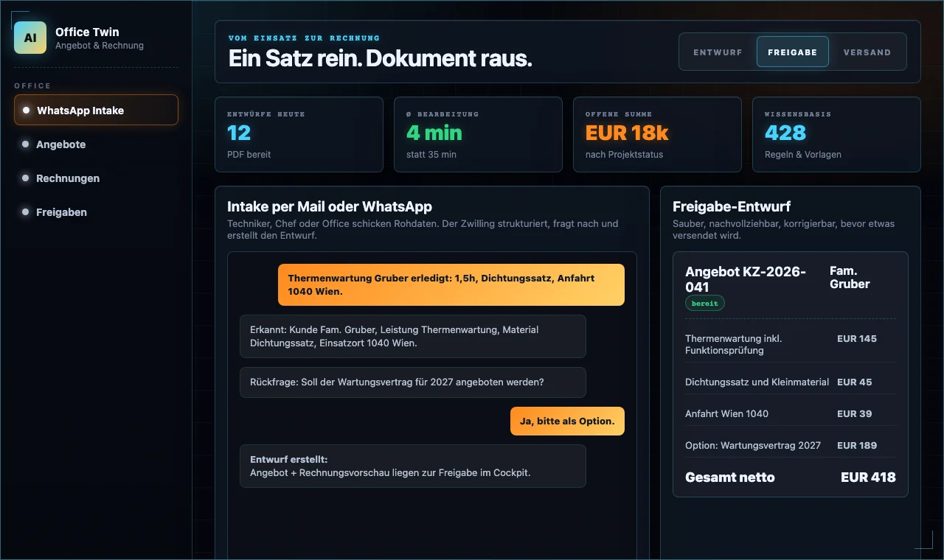Open Freigaben in sidebar
The image size is (944, 560).
[96, 212]
